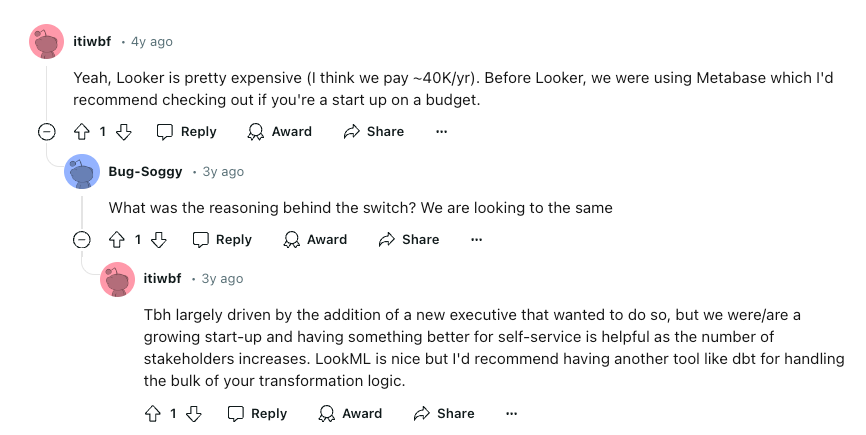The height and width of the screenshot is (435, 866).
Task: Collapse Bug-Soggy's reply thread
Action: [x=82, y=239]
